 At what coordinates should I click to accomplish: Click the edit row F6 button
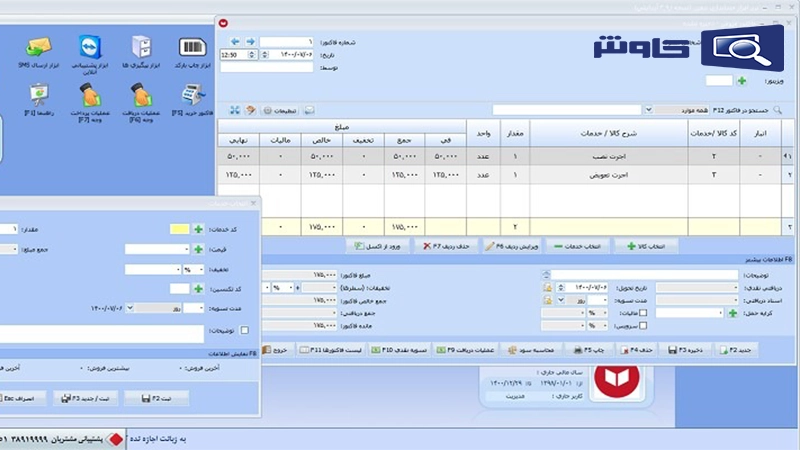pyautogui.click(x=512, y=246)
